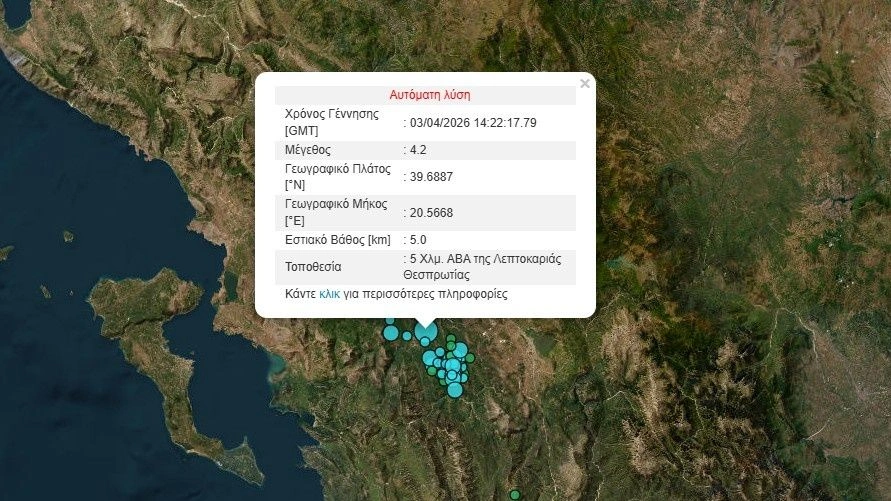Click the green marker at the map's bottom edge

pos(515,494)
